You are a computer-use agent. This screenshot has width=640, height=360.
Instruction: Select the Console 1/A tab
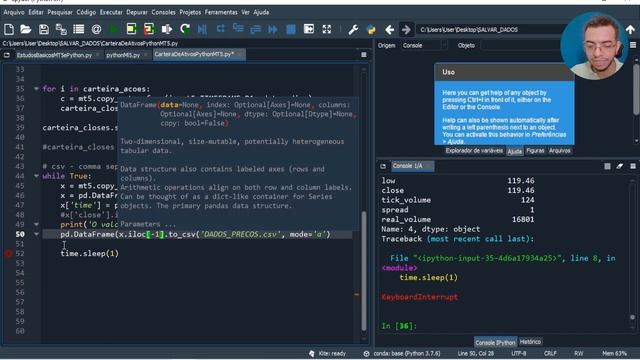pos(412,166)
